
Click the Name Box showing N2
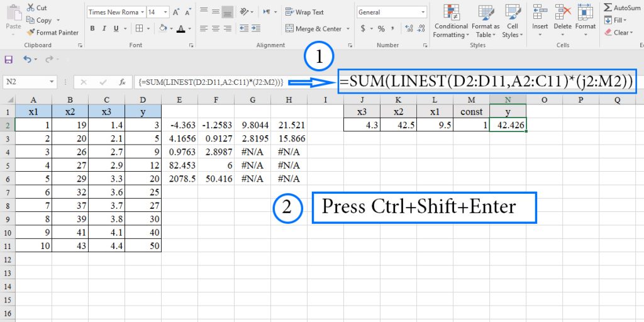click(x=25, y=82)
